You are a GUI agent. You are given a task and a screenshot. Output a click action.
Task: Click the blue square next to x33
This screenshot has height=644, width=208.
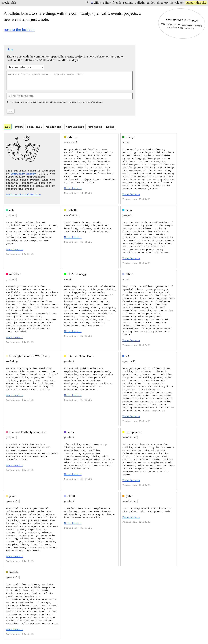[x=124, y=356]
